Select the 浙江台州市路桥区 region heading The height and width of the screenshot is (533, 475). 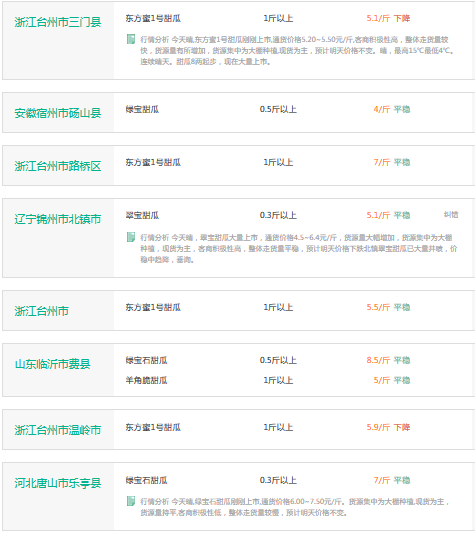click(x=58, y=166)
